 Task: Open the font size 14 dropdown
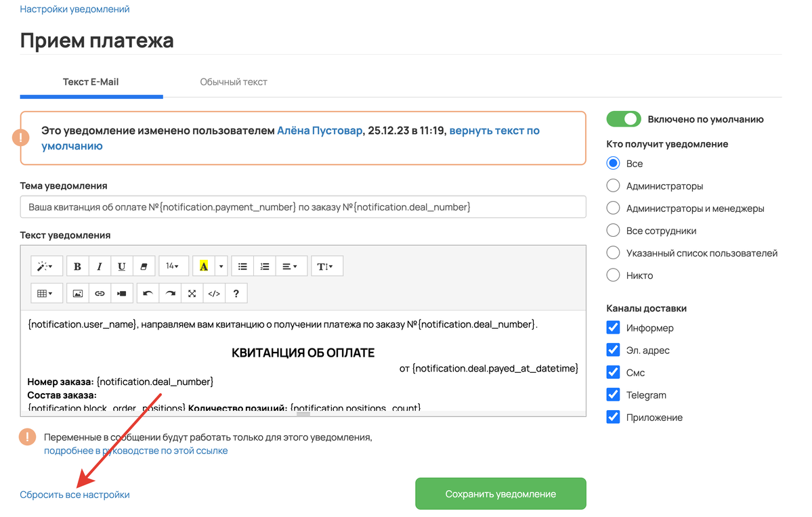173,266
